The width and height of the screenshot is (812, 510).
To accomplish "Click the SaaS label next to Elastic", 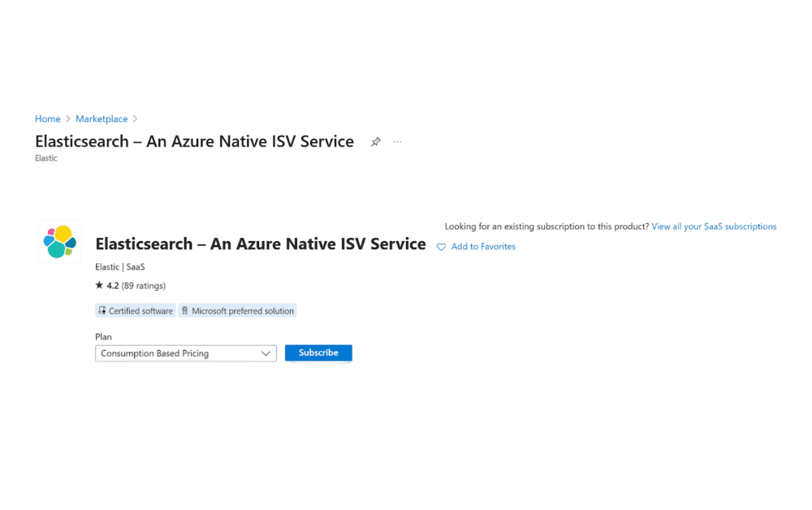I will [135, 266].
